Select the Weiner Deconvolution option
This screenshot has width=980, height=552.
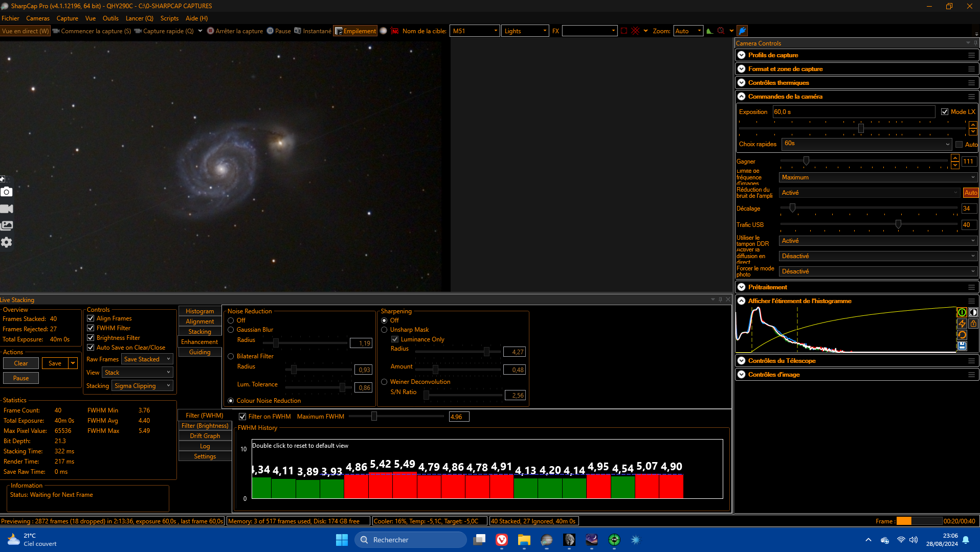click(384, 382)
